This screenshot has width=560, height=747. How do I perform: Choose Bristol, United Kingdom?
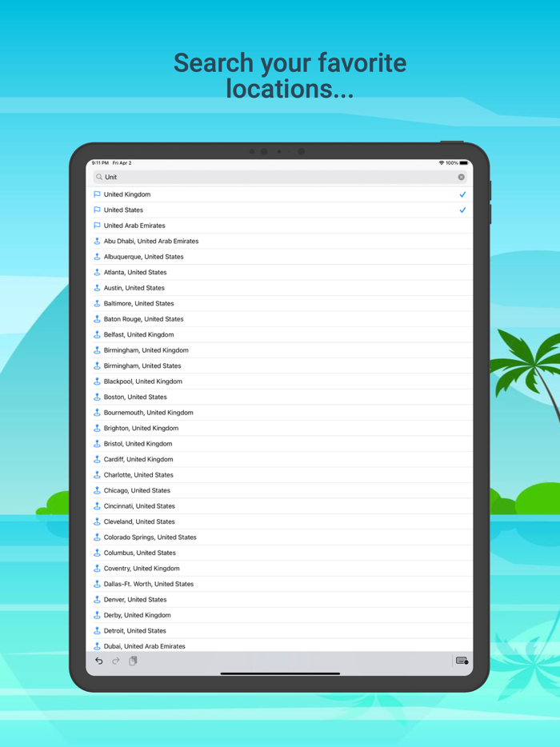pos(138,444)
